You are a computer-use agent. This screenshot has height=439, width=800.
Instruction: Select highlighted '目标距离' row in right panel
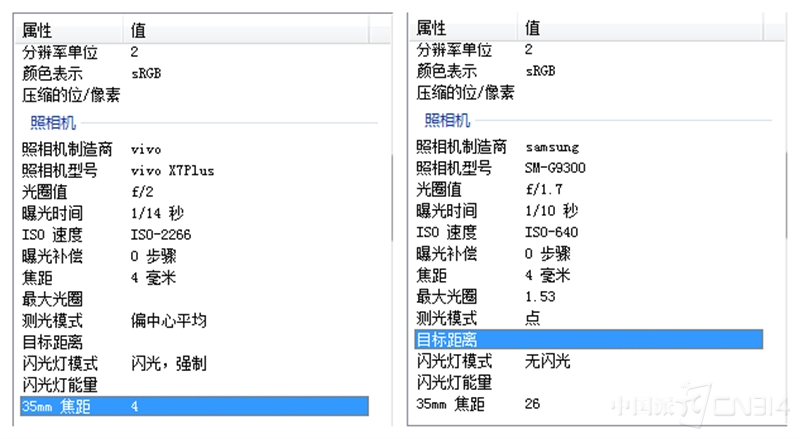589,339
